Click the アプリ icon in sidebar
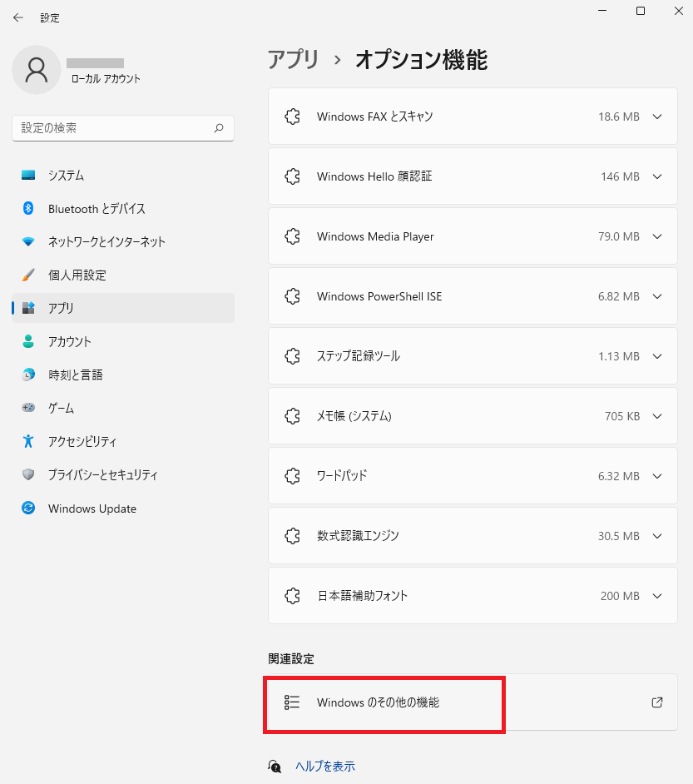Viewport: 693px width, 784px height. pos(28,308)
